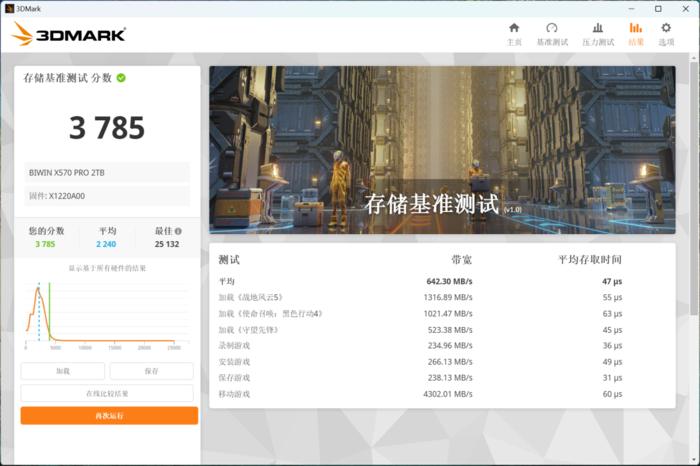Click the orange 再次运行 button

click(109, 416)
